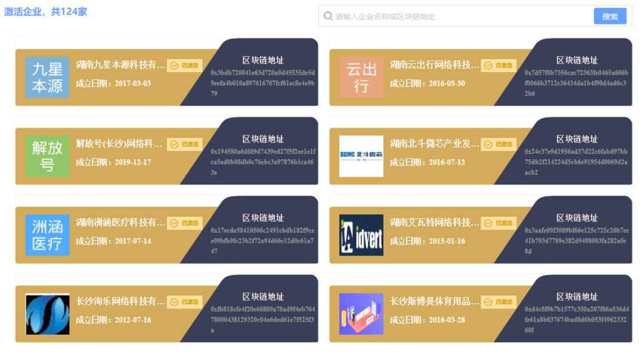Open company 长沙淘乐网络科技有...
The image size is (644, 355).
(120, 301)
